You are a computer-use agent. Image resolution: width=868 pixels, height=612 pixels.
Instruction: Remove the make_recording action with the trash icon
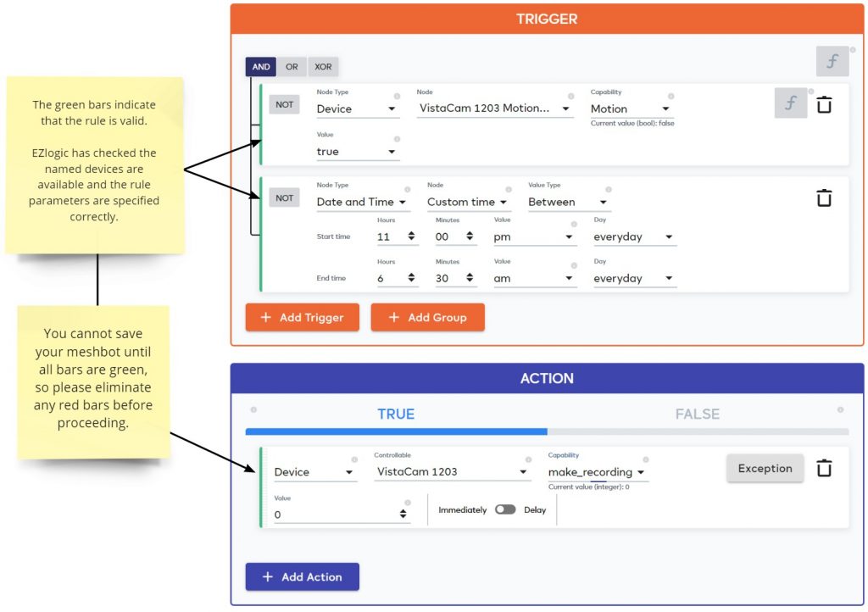pos(825,467)
